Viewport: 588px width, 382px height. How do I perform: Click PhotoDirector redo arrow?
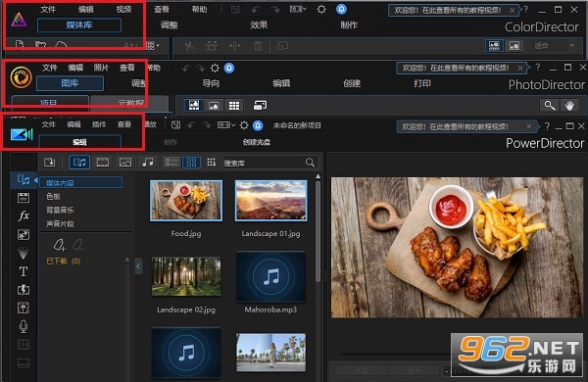pyautogui.click(x=201, y=69)
